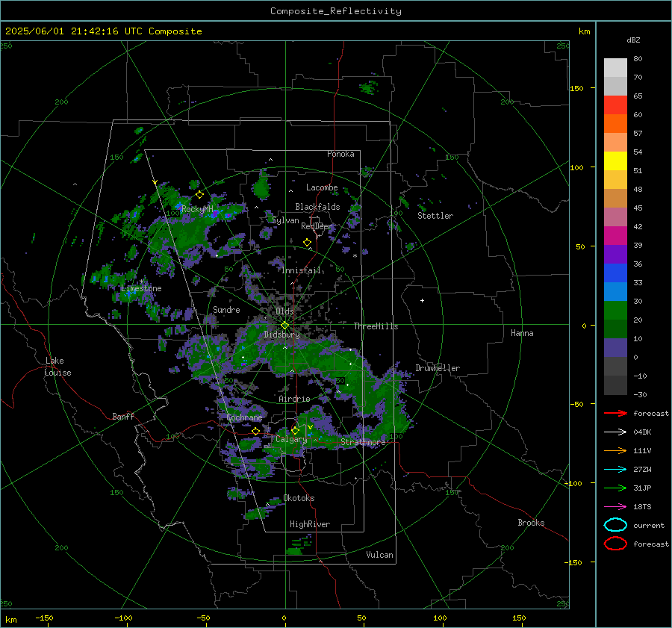Viewport: 672px width, 628px height.
Task: Click the RockyMH label
Action: (197, 209)
